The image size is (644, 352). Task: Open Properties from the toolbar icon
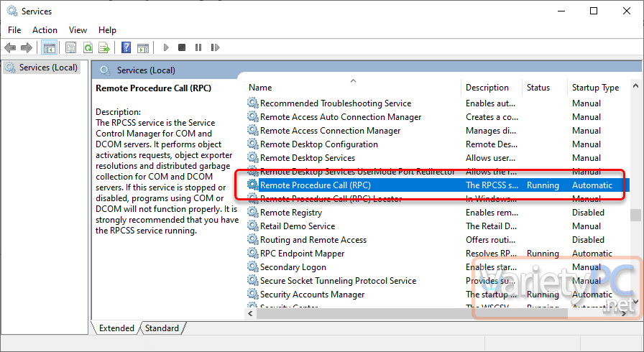click(x=71, y=47)
